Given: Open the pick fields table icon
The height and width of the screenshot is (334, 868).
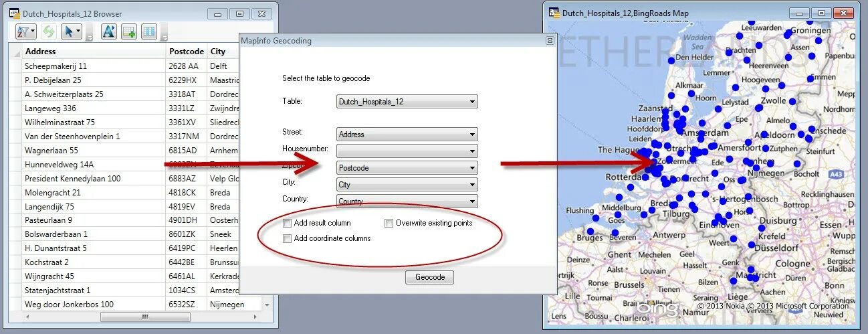Looking at the screenshot, I should tap(149, 31).
